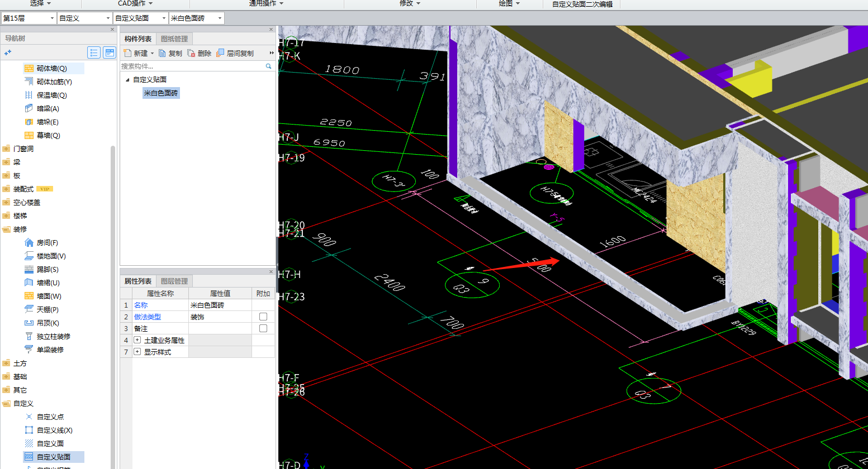Viewport: 868px width, 469px height.
Task: Expand the 基础 folder
Action: point(6,376)
